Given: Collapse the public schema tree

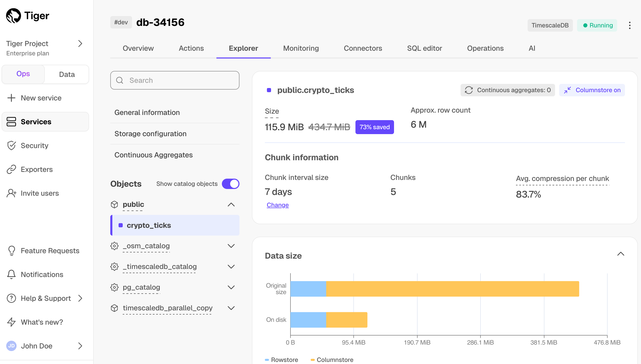Looking at the screenshot, I should [x=231, y=205].
